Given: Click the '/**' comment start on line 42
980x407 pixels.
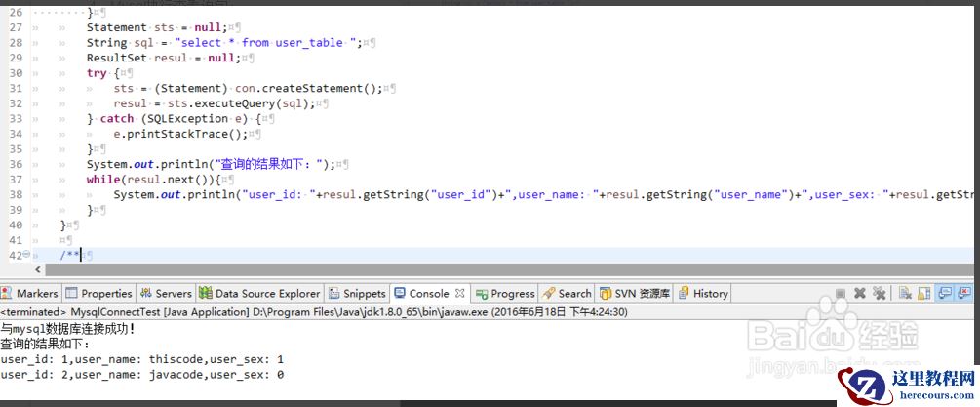Looking at the screenshot, I should (x=70, y=255).
